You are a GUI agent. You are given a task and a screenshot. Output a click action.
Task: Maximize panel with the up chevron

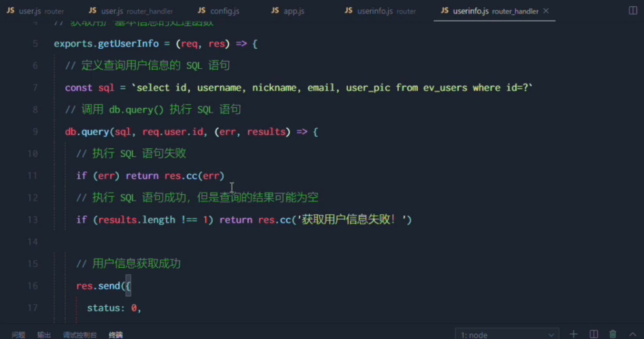[633, 334]
